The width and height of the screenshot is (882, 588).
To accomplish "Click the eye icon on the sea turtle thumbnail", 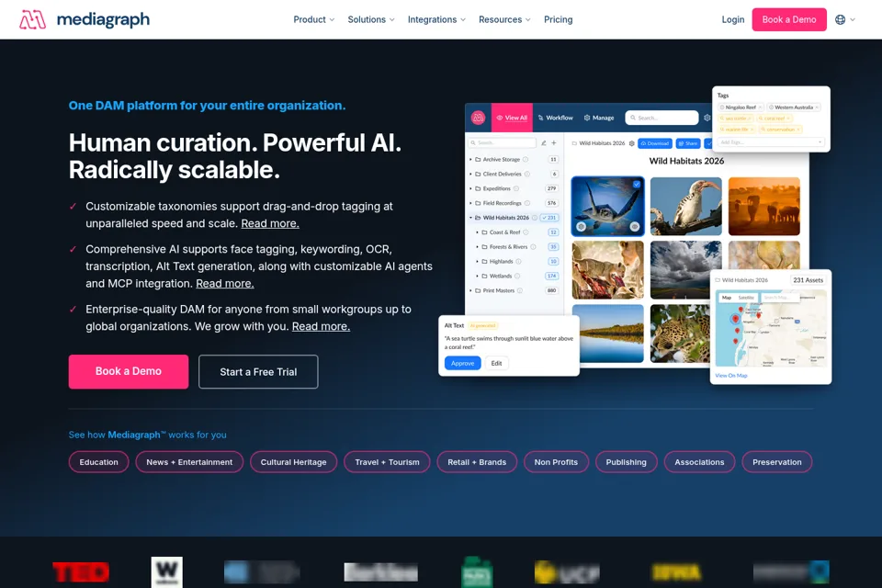I will (x=635, y=226).
